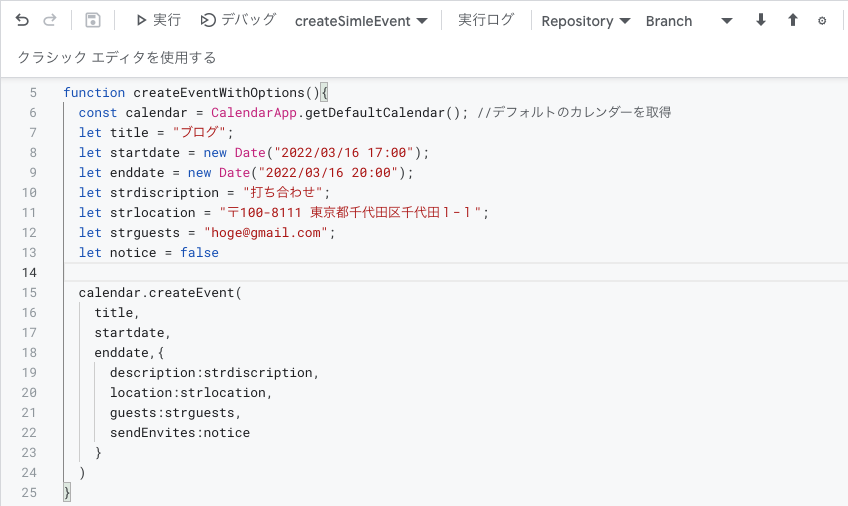Click the "hoge@gmail.com" string in the code
Screen dimensions: 848x506
tap(268, 232)
